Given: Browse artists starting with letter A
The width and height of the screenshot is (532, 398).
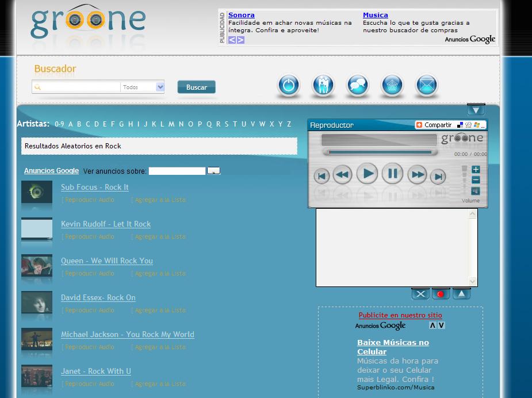Looking at the screenshot, I should [71, 124].
